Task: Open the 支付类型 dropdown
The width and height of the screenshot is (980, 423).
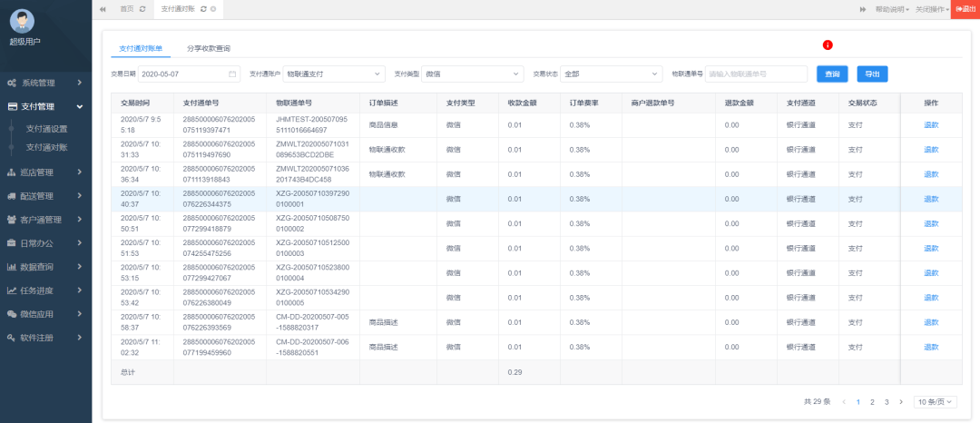Action: point(472,74)
